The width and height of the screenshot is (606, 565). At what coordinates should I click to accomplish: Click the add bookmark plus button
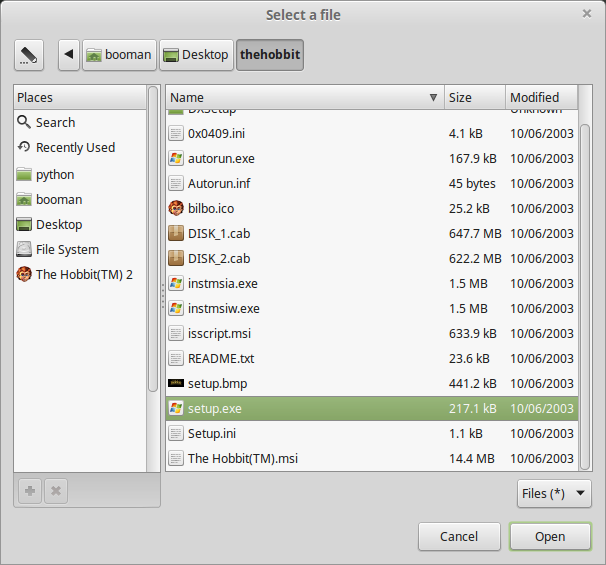pos(30,491)
